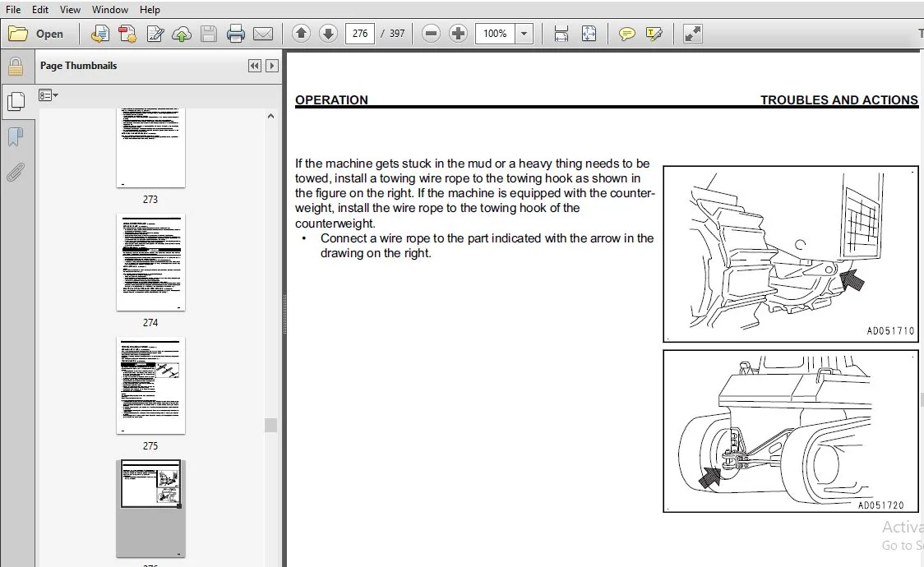Click the upload to cloud icon
The height and width of the screenshot is (567, 924).
[x=182, y=34]
